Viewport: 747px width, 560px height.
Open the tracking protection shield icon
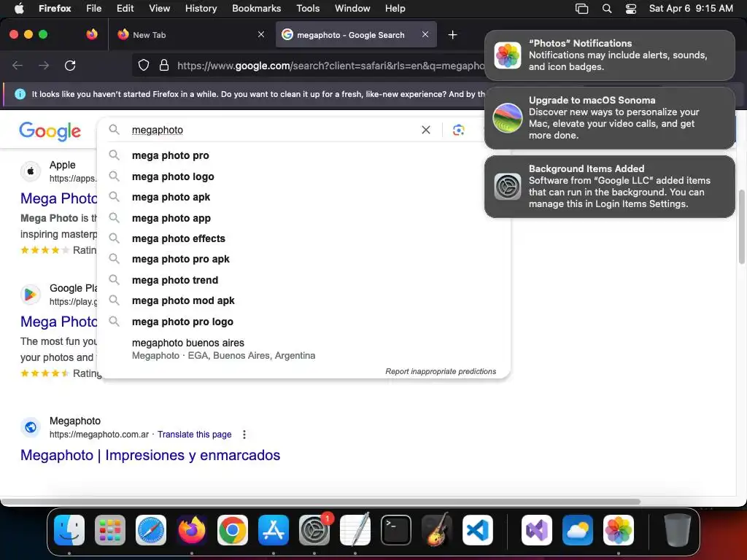coord(144,65)
